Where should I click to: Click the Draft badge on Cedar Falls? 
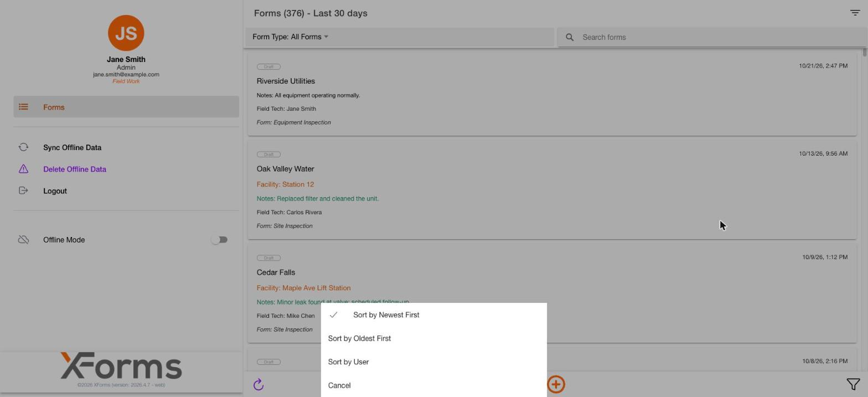point(268,258)
